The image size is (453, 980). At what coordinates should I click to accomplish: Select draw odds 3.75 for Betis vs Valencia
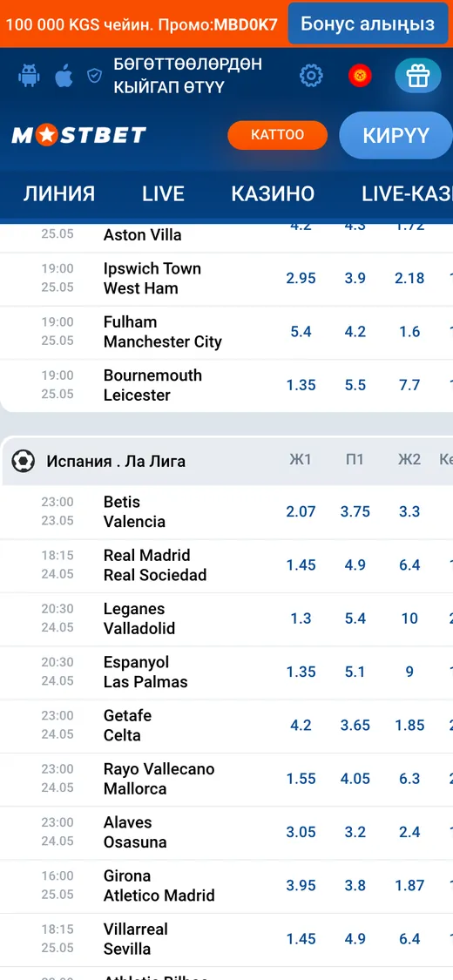point(355,511)
